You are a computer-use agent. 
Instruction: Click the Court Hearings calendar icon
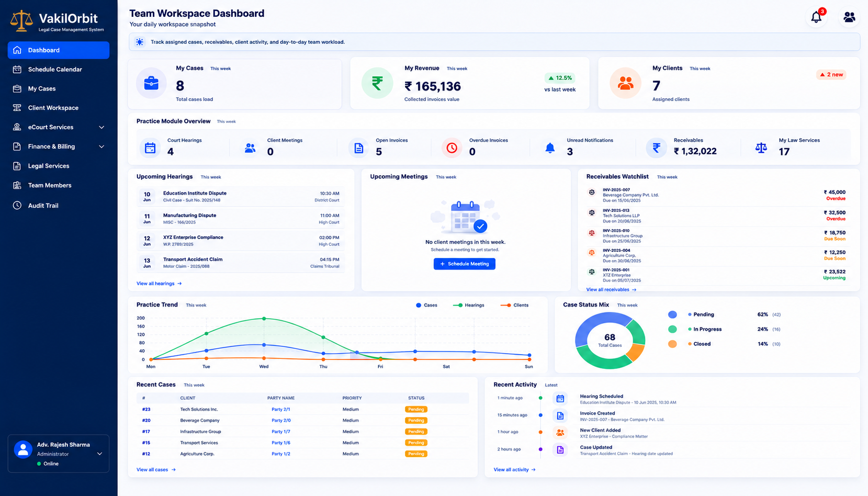[150, 148]
